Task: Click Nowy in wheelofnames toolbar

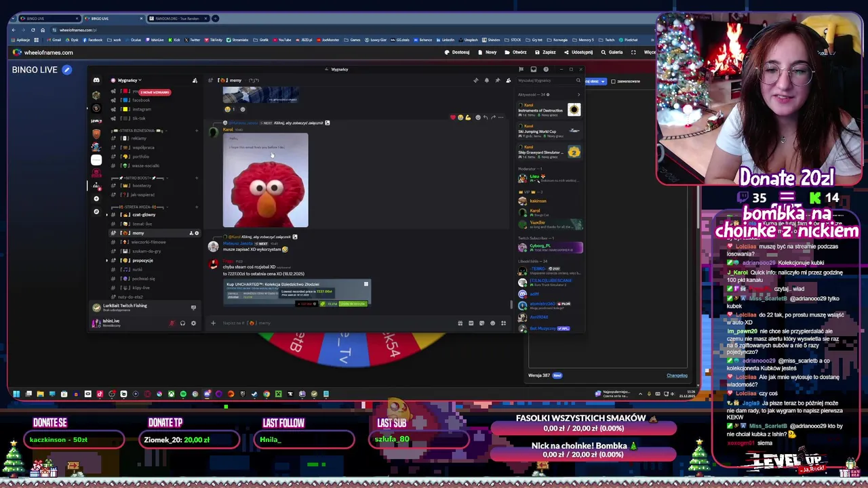Action: [x=488, y=52]
